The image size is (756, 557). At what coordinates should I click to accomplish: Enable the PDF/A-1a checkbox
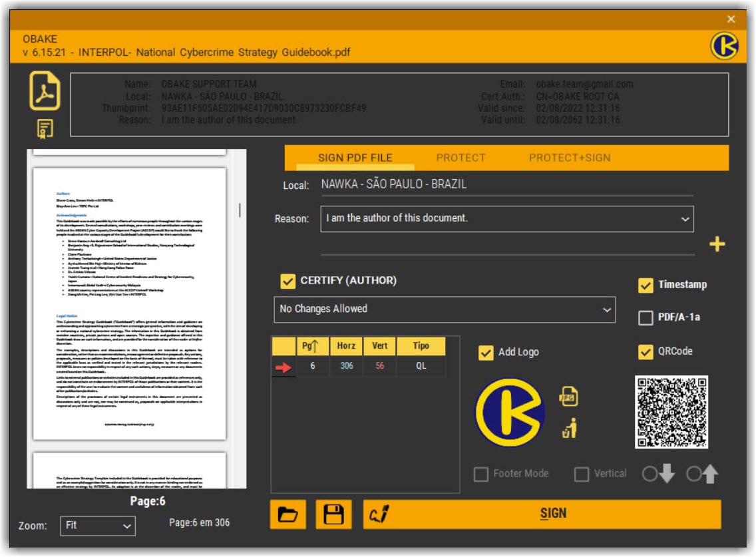(x=646, y=318)
